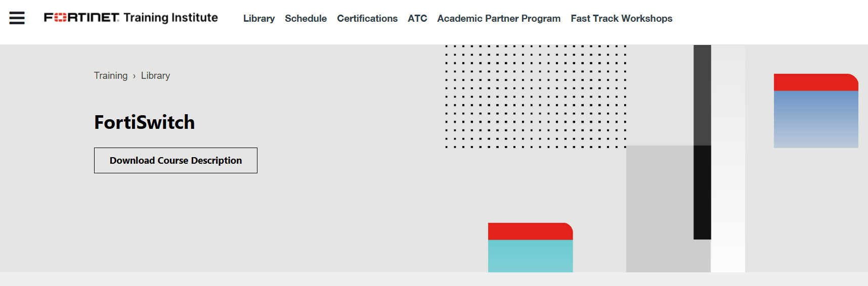Open the Schedule menu item
The height and width of the screenshot is (286, 868).
click(x=306, y=18)
